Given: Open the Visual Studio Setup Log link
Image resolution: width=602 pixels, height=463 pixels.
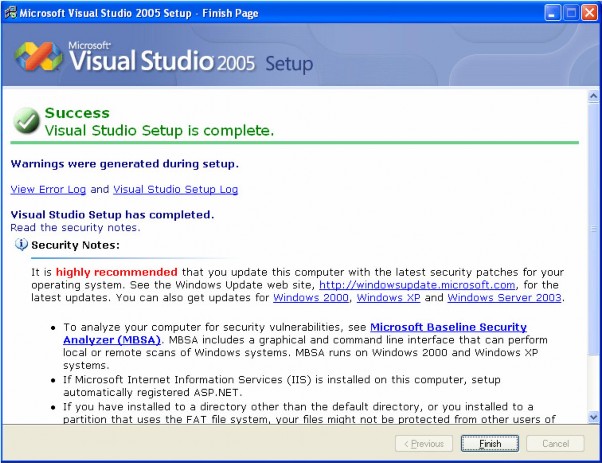Looking at the screenshot, I should coord(175,189).
